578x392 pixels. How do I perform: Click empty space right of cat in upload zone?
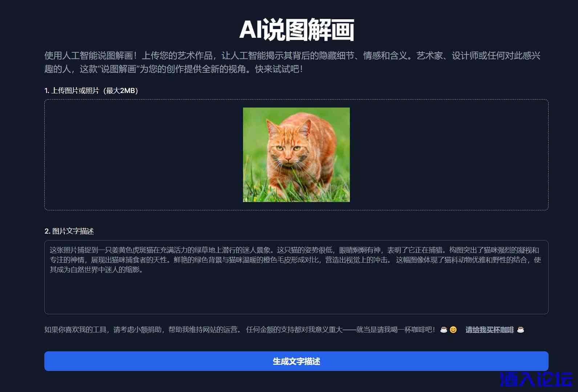click(449, 155)
